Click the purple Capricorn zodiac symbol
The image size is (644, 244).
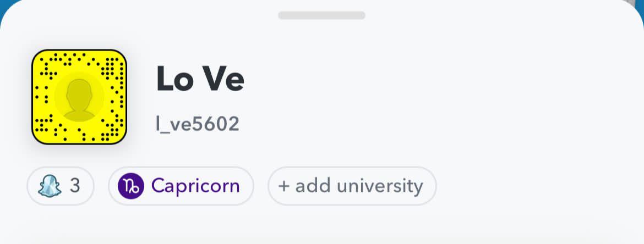tap(131, 186)
